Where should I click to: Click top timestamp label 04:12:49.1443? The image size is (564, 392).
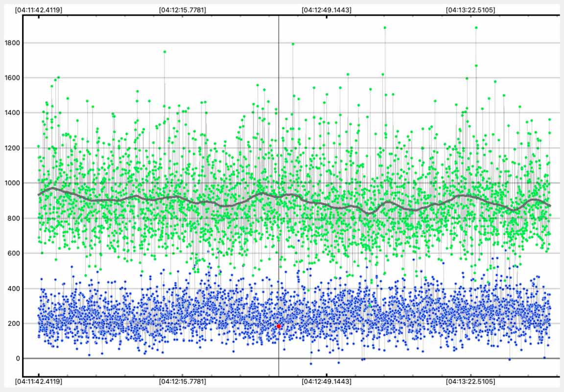click(x=326, y=10)
